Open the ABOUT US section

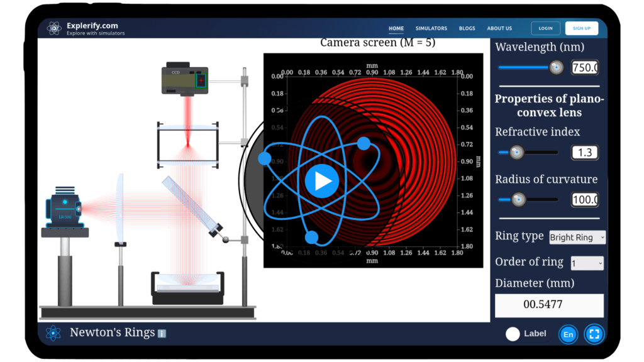tap(499, 28)
